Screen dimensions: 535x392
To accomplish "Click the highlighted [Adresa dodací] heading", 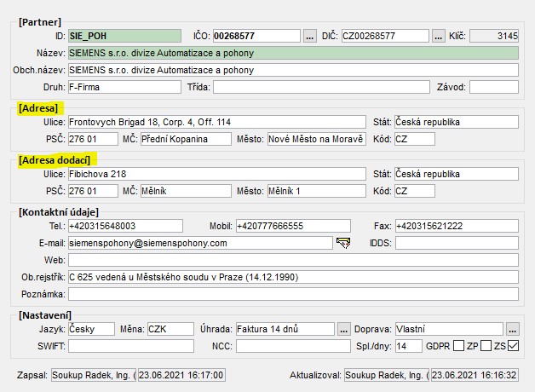I will [55, 160].
